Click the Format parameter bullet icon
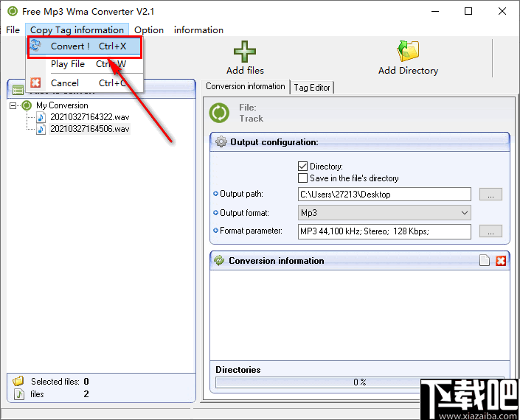 (x=215, y=231)
